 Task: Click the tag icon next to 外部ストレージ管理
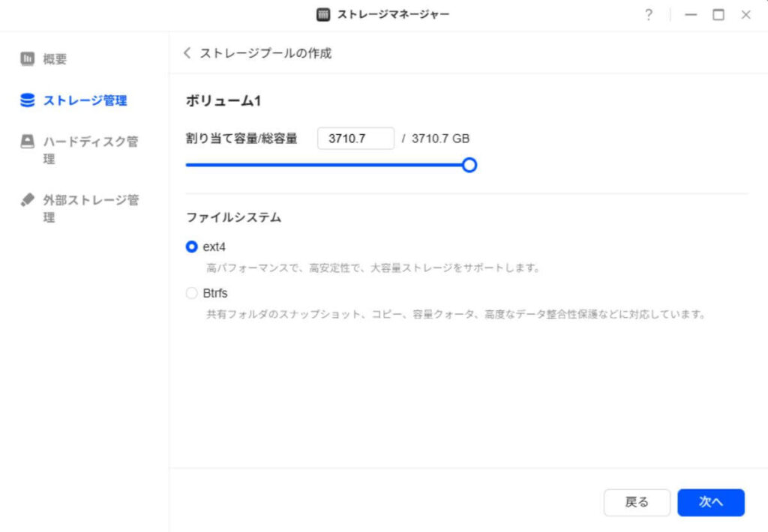click(x=28, y=199)
